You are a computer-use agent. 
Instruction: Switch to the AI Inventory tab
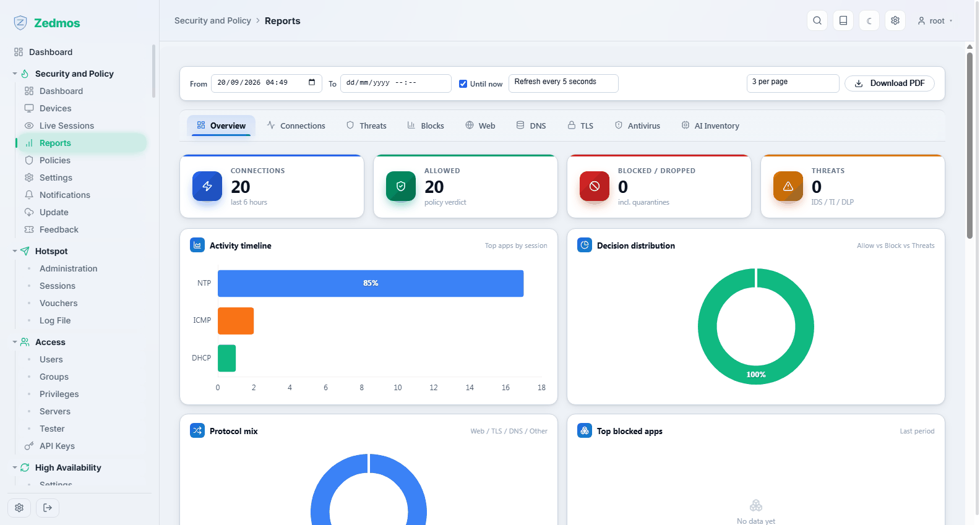pos(710,126)
